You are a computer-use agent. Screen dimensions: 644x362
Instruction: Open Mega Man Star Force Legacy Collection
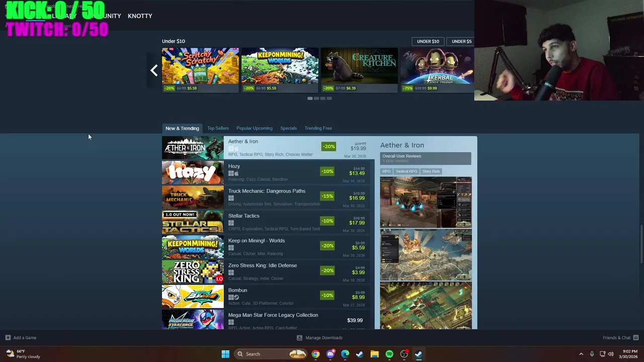pos(268,320)
